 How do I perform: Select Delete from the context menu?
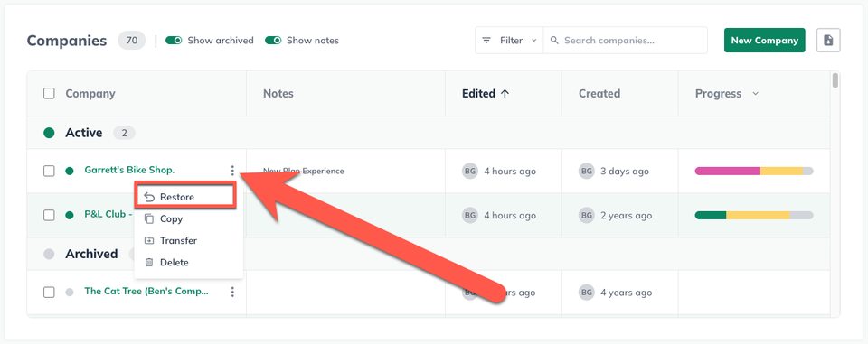pos(188,263)
